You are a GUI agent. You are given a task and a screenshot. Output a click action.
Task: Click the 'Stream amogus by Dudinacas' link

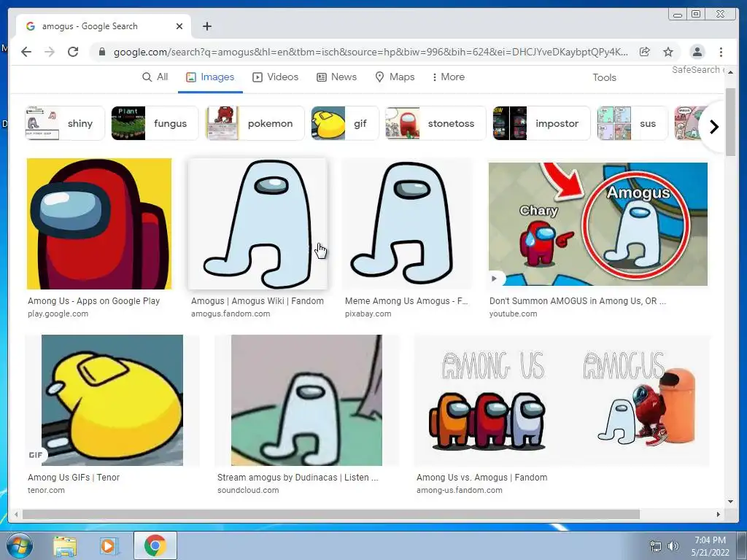pos(298,477)
